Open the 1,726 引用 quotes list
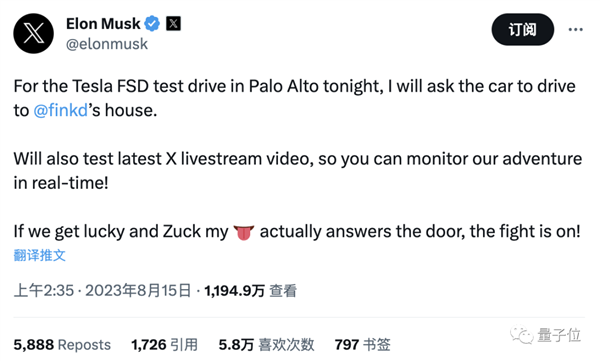This screenshot has width=600, height=361. tap(165, 345)
